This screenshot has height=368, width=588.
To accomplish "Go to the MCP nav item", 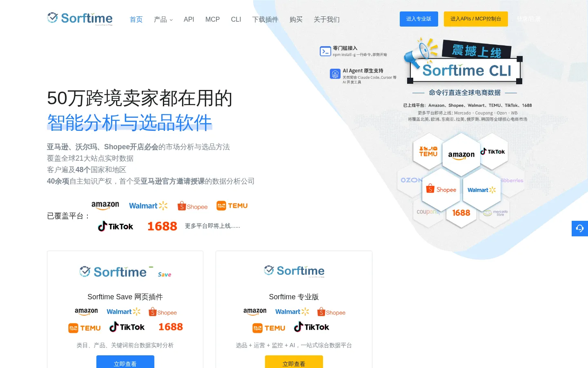I will point(212,19).
